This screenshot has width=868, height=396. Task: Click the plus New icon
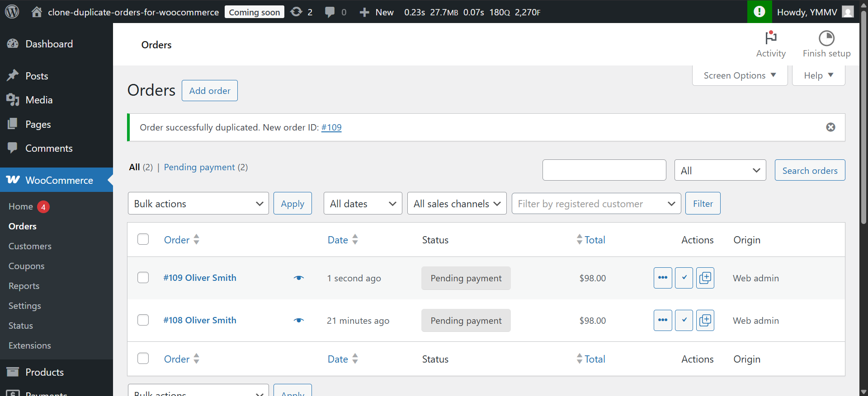tap(364, 12)
